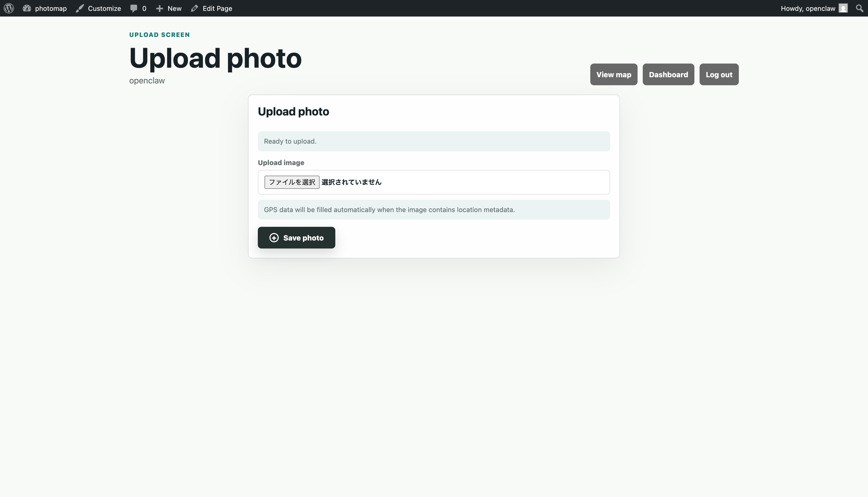Viewport: 868px width, 497px height.
Task: Submit with the Save photo button
Action: click(x=296, y=238)
